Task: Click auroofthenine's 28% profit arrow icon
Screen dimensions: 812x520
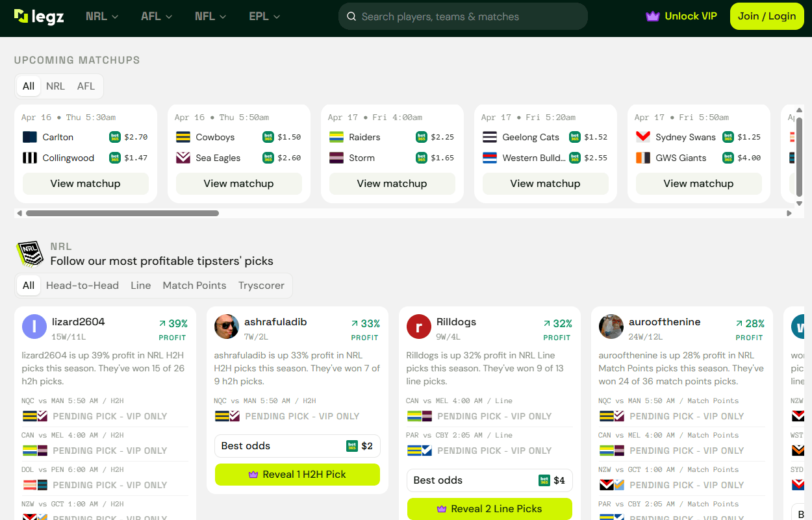Action: click(x=739, y=323)
